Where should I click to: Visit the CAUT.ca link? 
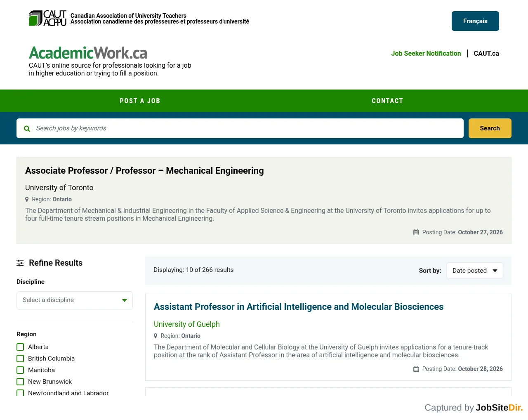[486, 53]
